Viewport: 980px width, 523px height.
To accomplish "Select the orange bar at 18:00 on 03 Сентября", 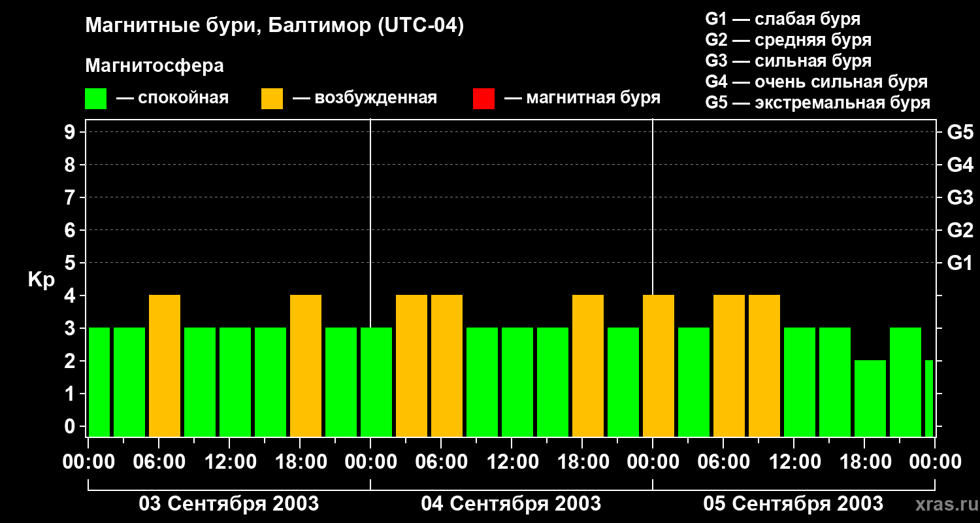I will [306, 366].
